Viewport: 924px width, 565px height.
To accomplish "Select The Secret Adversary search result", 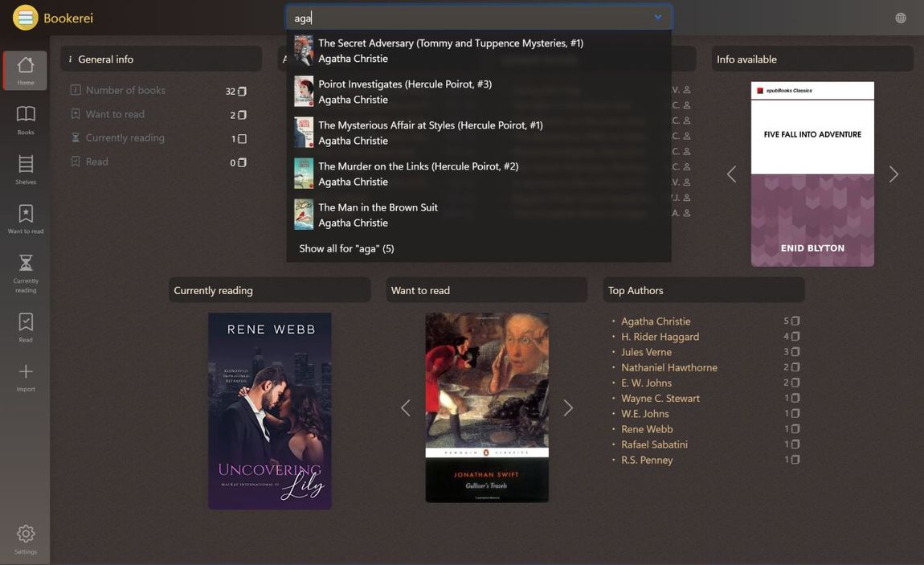I will pos(479,51).
